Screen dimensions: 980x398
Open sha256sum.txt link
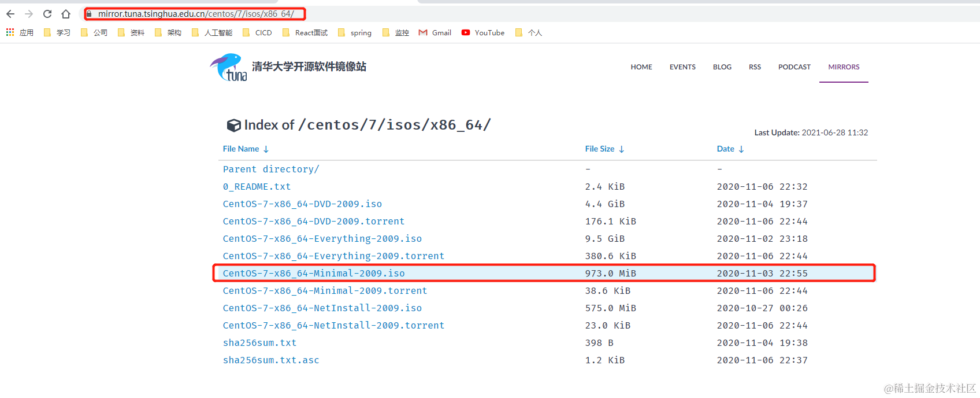pos(259,342)
